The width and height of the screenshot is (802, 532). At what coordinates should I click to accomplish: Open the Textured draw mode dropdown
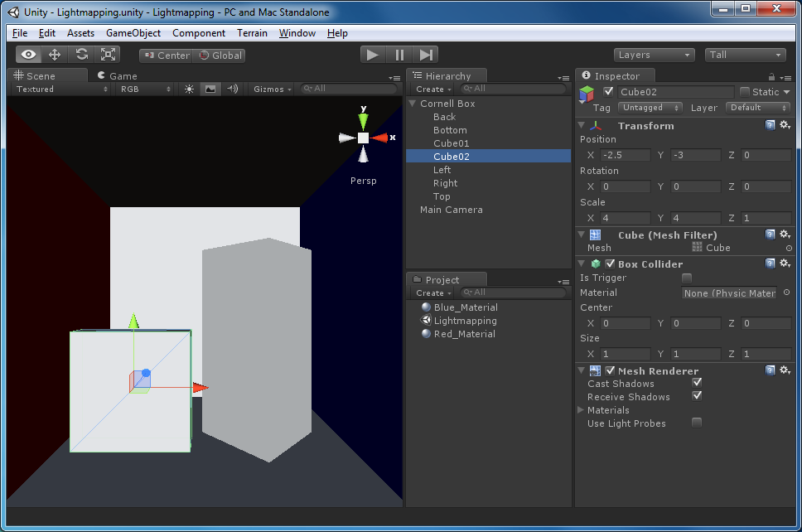point(61,89)
